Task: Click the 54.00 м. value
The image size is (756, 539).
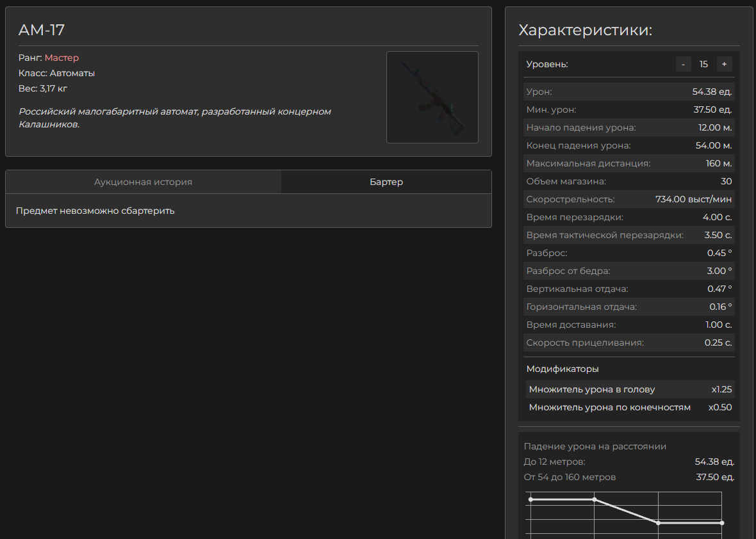Action: coord(714,145)
